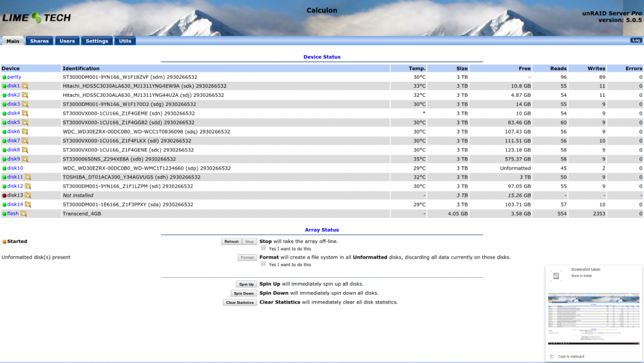
Task: Click the Format button
Action: point(247,257)
